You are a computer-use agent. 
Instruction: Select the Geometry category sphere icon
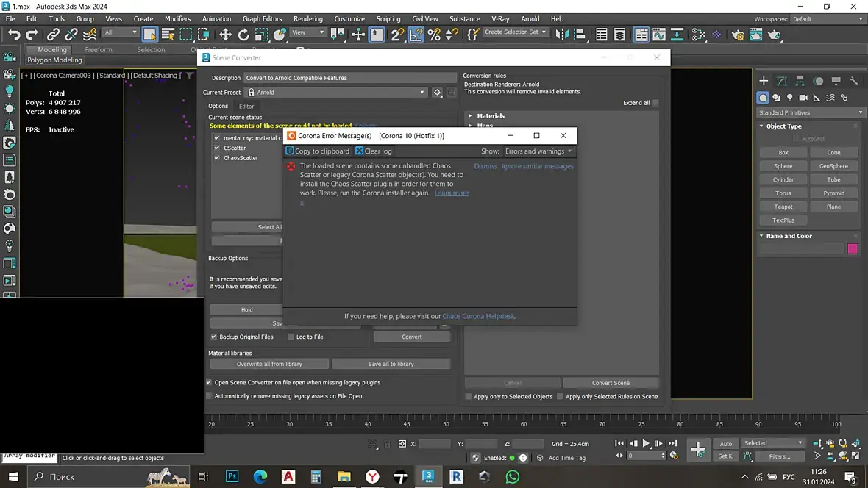click(x=763, y=98)
